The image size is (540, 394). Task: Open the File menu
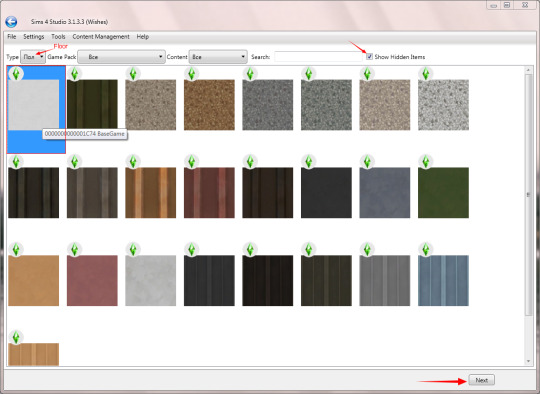pos(11,37)
